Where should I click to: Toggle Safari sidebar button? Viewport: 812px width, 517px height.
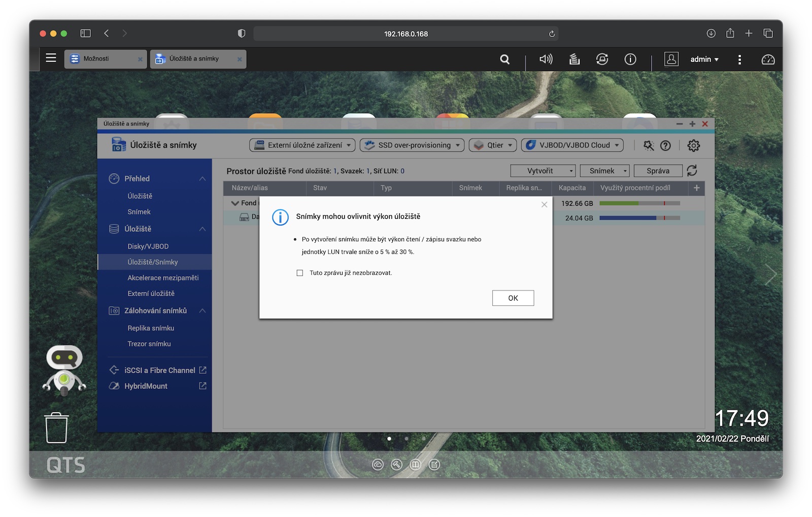click(x=85, y=34)
